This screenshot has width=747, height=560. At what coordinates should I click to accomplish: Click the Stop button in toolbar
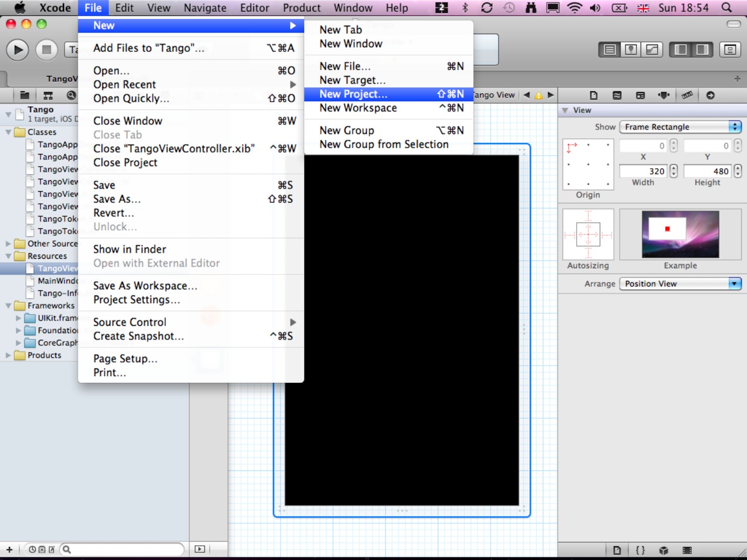click(x=46, y=50)
